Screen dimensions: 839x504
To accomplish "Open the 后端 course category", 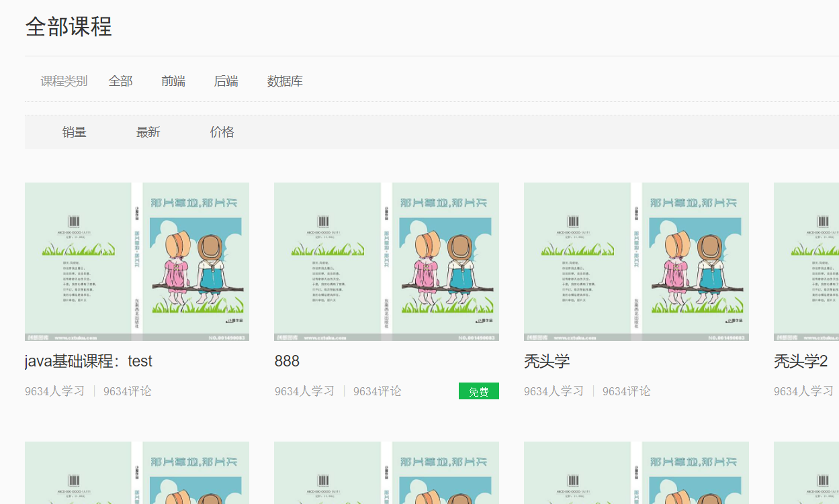I will [x=226, y=81].
